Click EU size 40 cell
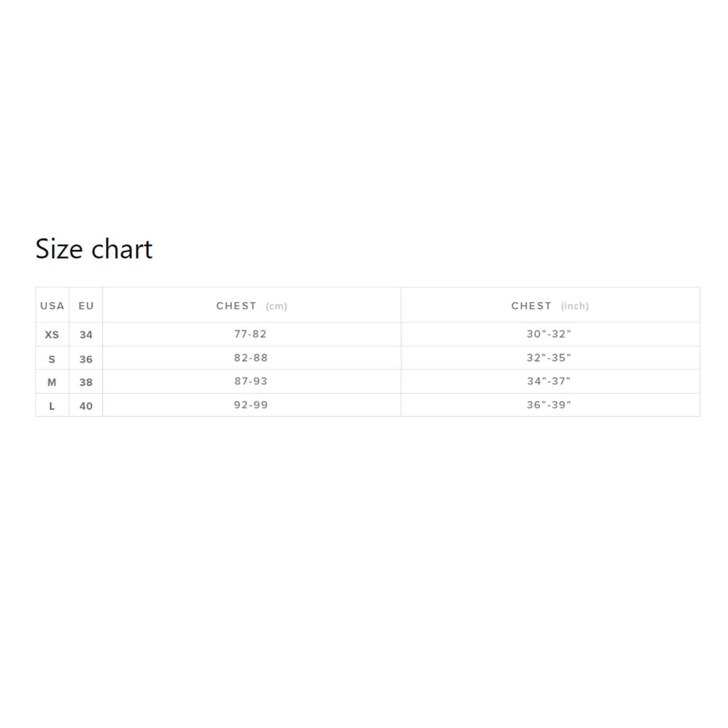Viewport: 728px width, 728px height. pos(86,406)
